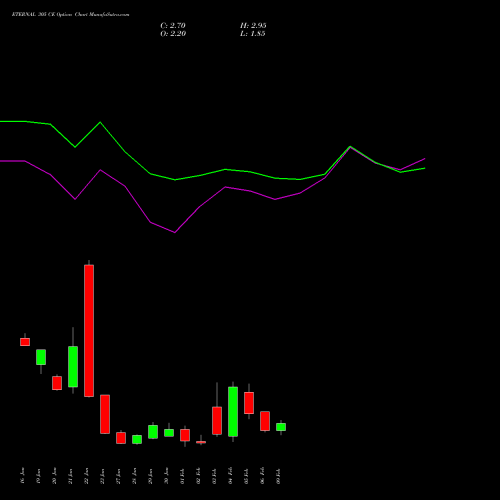Screen dimensions: 500x500
Task: Select the red candlestick for 27 Jan
Action: 121,438
